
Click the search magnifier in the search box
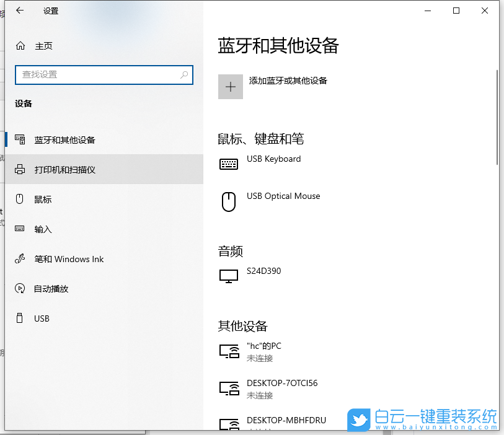pos(183,74)
